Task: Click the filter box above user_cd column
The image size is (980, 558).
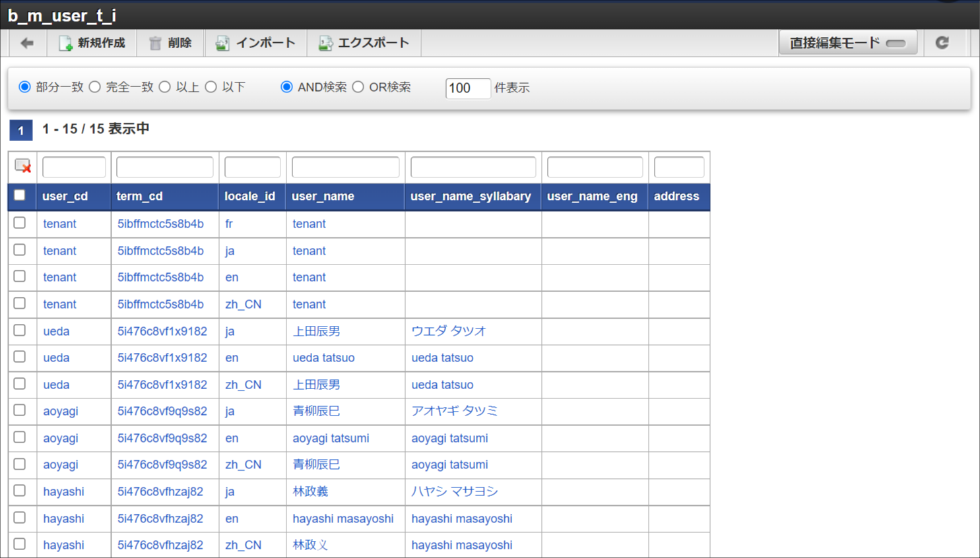Action: pyautogui.click(x=74, y=167)
